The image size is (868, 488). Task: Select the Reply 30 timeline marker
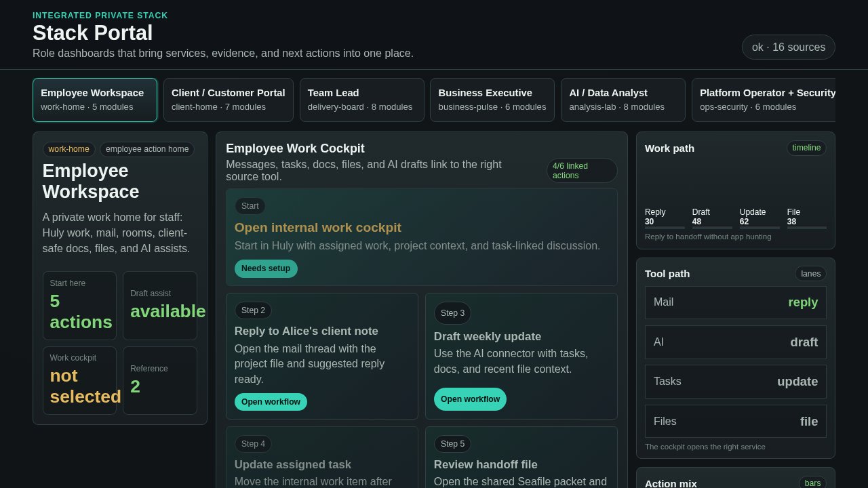tap(665, 218)
